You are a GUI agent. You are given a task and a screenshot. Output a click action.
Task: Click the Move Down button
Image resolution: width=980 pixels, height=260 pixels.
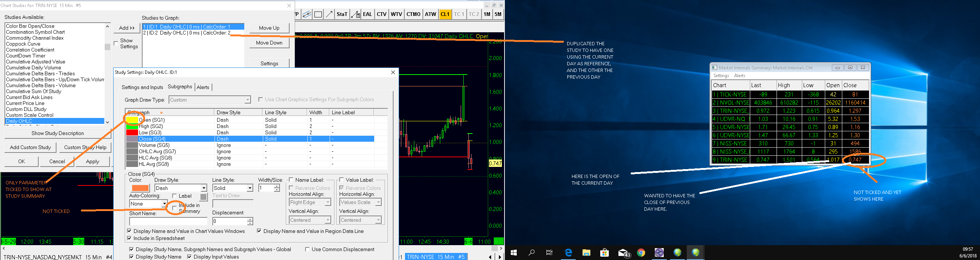(x=269, y=43)
